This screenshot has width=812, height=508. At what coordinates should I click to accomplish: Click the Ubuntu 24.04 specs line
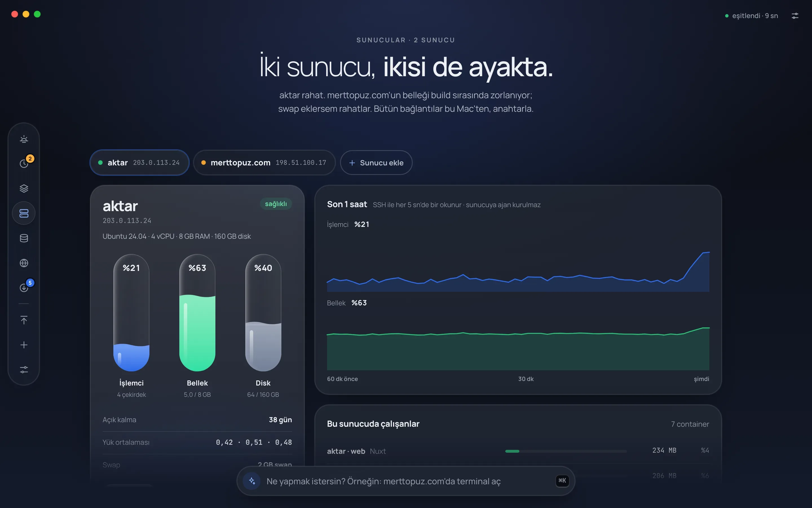[x=176, y=236]
